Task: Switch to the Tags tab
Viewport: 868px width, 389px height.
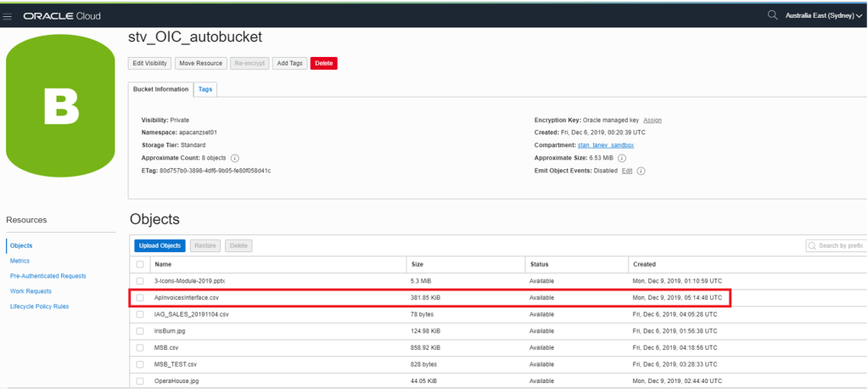Action: tap(205, 88)
